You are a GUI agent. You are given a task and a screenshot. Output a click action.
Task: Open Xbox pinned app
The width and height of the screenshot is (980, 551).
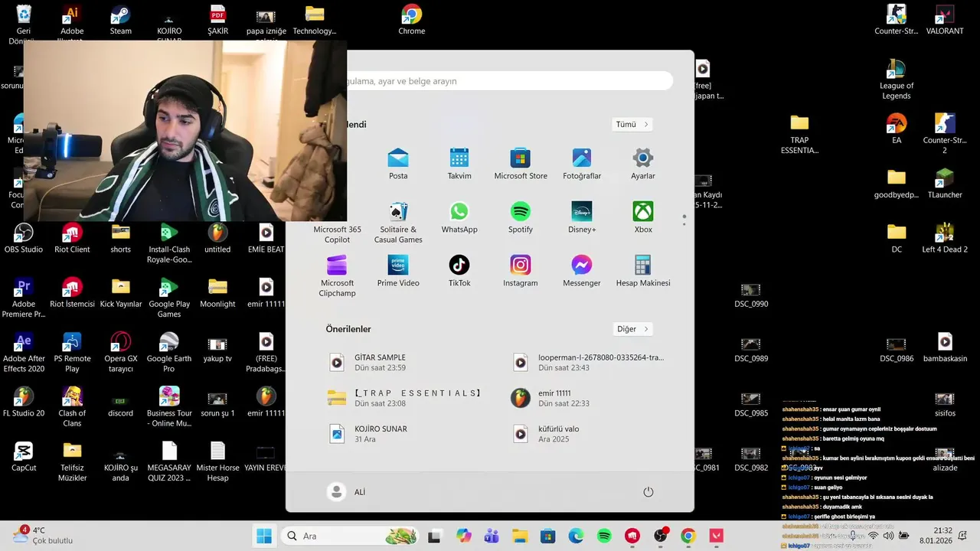(x=643, y=217)
